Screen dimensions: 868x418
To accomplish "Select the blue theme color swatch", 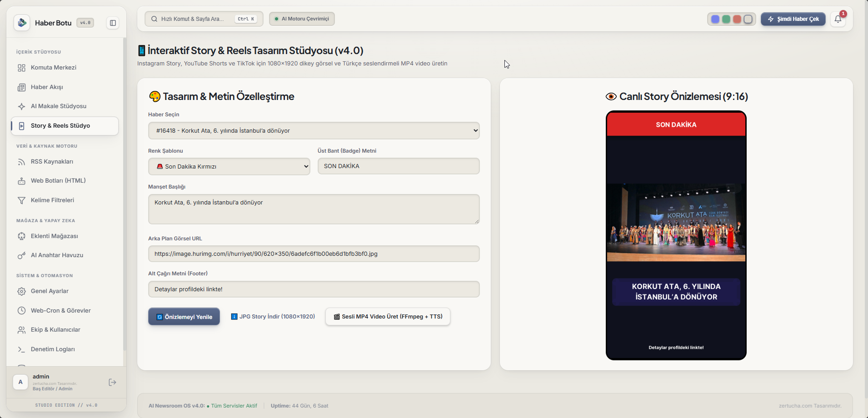I will pos(715,19).
